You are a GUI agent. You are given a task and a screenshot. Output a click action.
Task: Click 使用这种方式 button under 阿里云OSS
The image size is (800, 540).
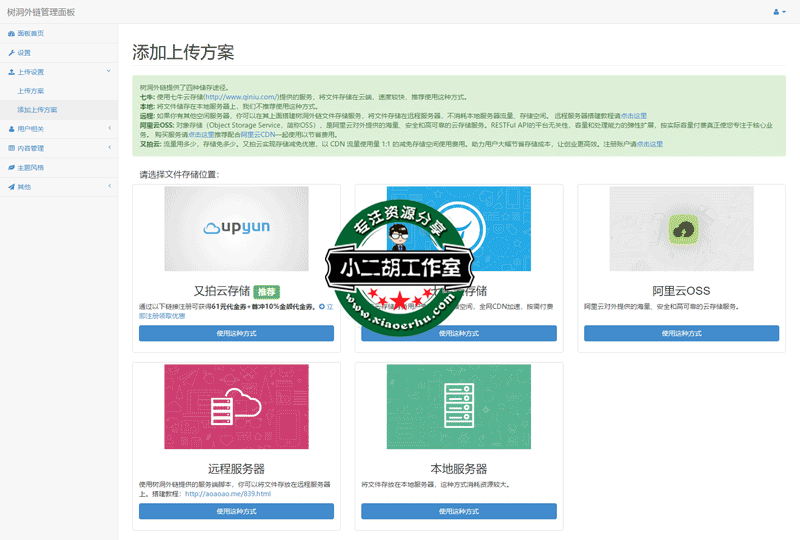tap(681, 333)
